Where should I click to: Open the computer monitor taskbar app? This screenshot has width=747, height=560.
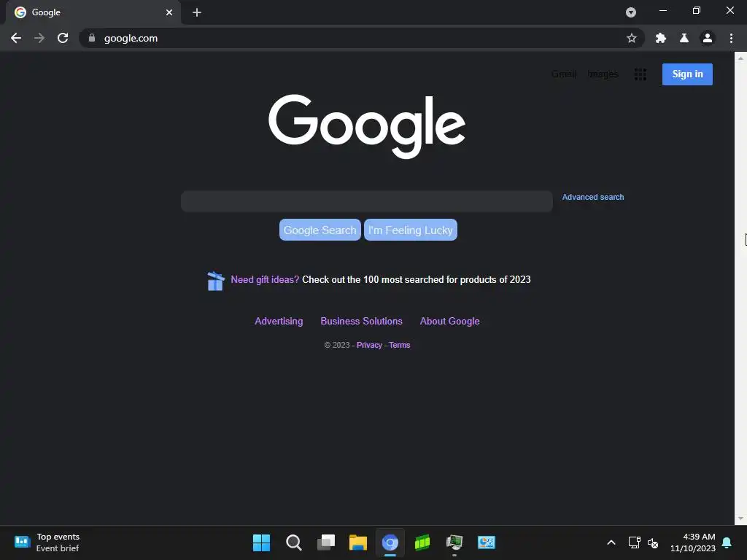(x=454, y=542)
